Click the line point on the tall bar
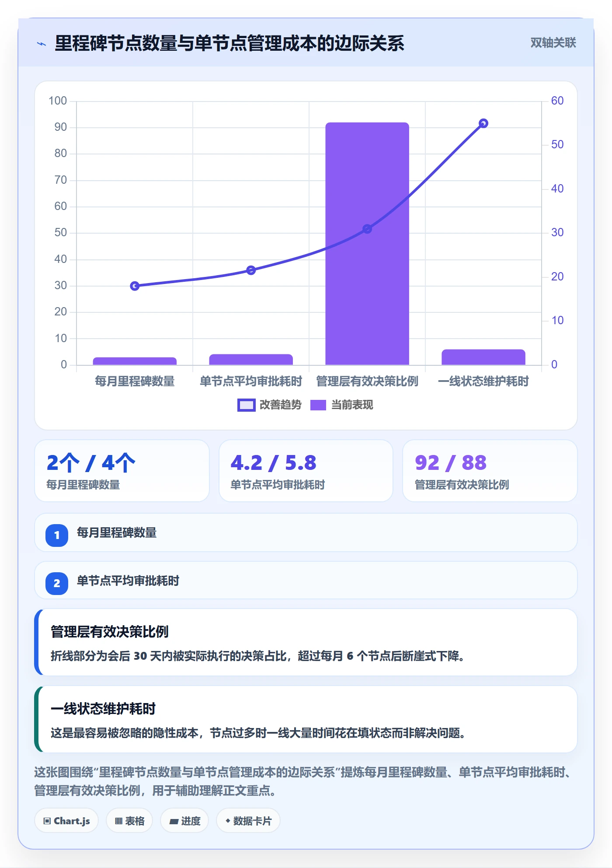Image resolution: width=612 pixels, height=868 pixels. click(x=367, y=229)
